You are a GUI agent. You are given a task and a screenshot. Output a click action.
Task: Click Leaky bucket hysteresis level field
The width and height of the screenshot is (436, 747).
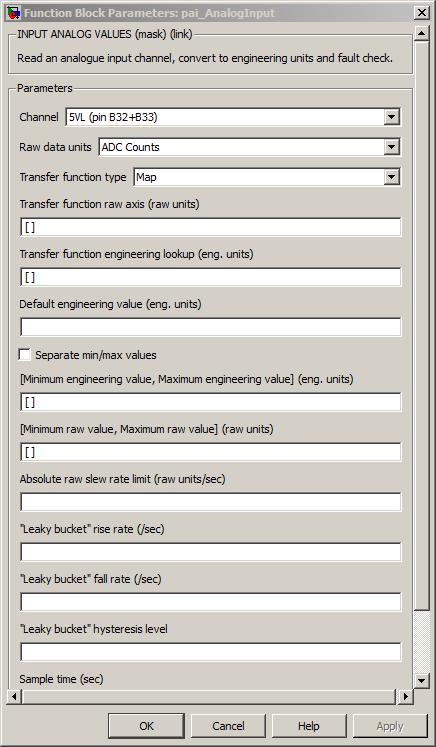211,652
